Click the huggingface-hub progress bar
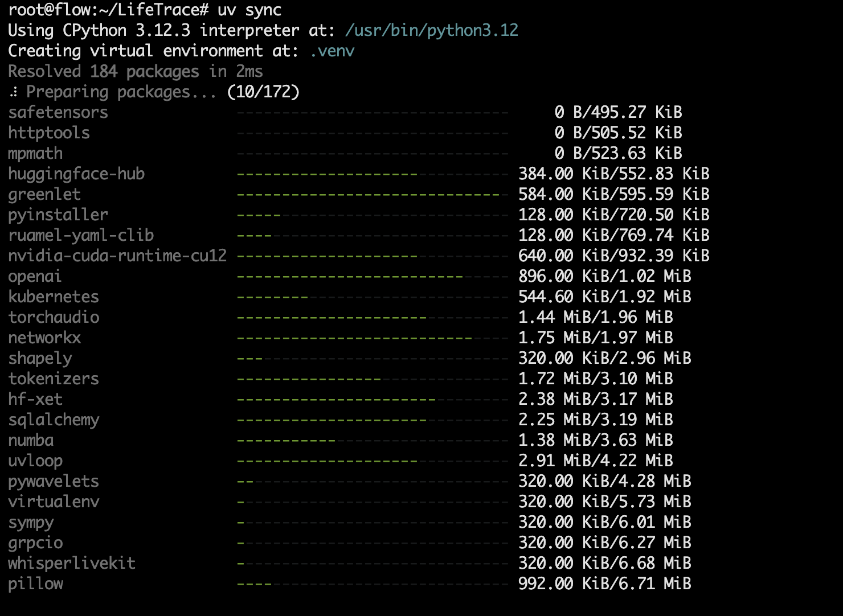 373,174
